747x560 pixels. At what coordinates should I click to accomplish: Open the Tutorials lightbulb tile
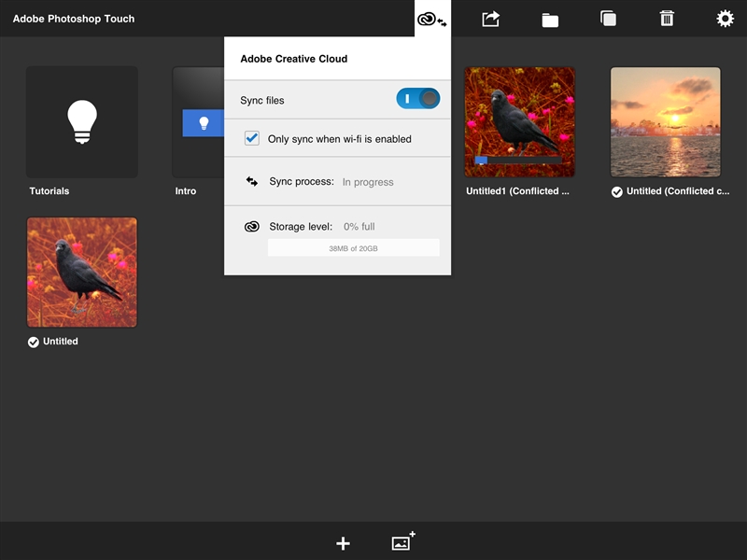[x=82, y=122]
